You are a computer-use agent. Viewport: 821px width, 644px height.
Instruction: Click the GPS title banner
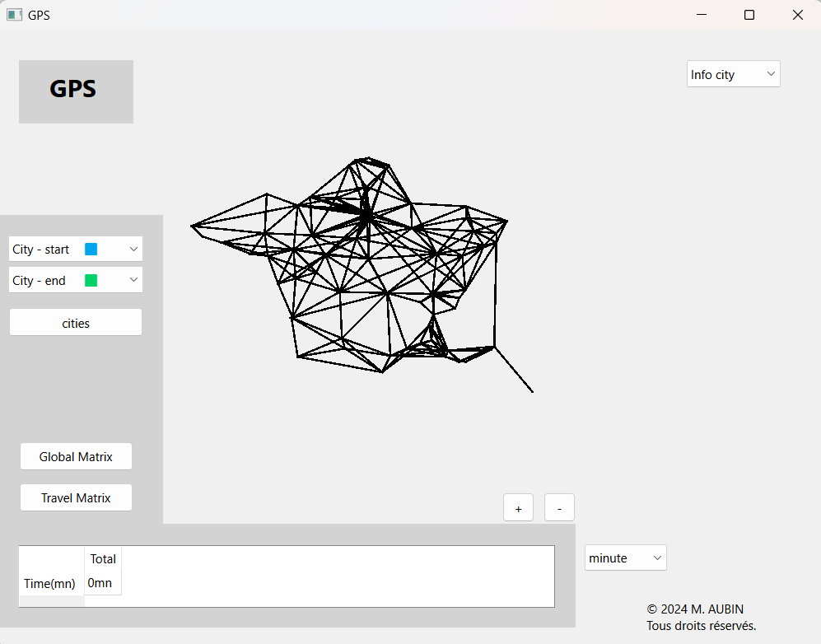76,91
